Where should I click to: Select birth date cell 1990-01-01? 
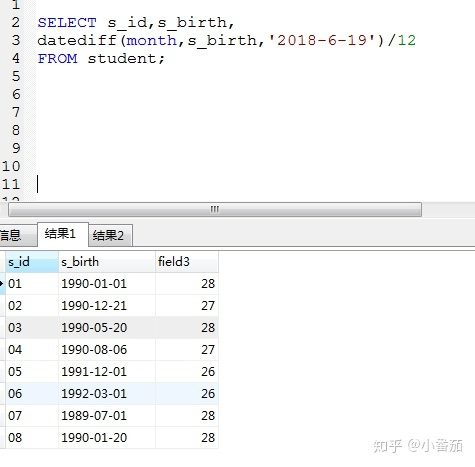point(107,284)
